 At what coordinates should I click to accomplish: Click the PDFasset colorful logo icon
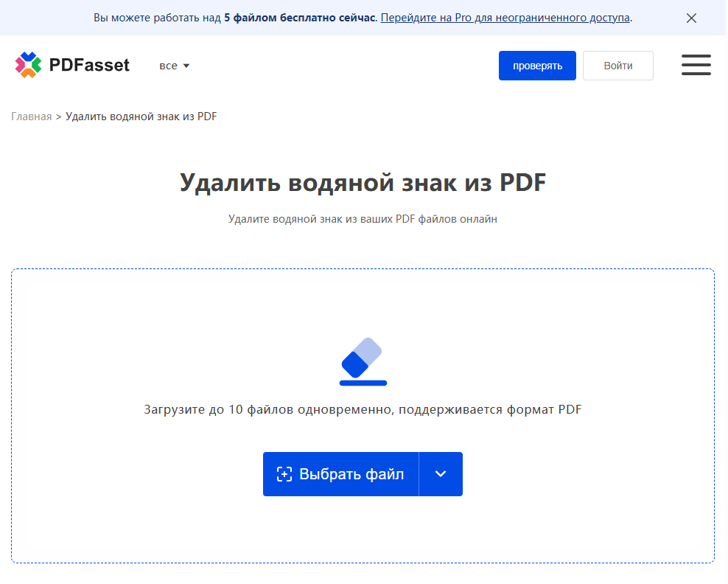(x=29, y=65)
